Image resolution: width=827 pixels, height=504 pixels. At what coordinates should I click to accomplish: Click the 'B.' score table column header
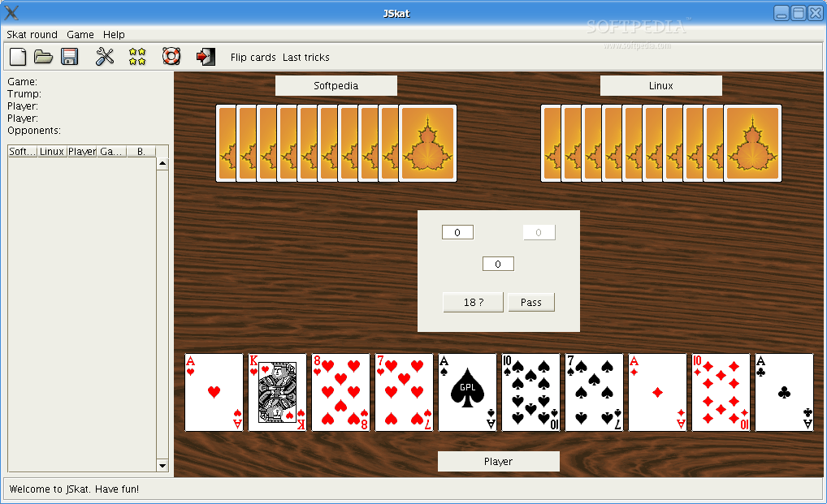(141, 151)
